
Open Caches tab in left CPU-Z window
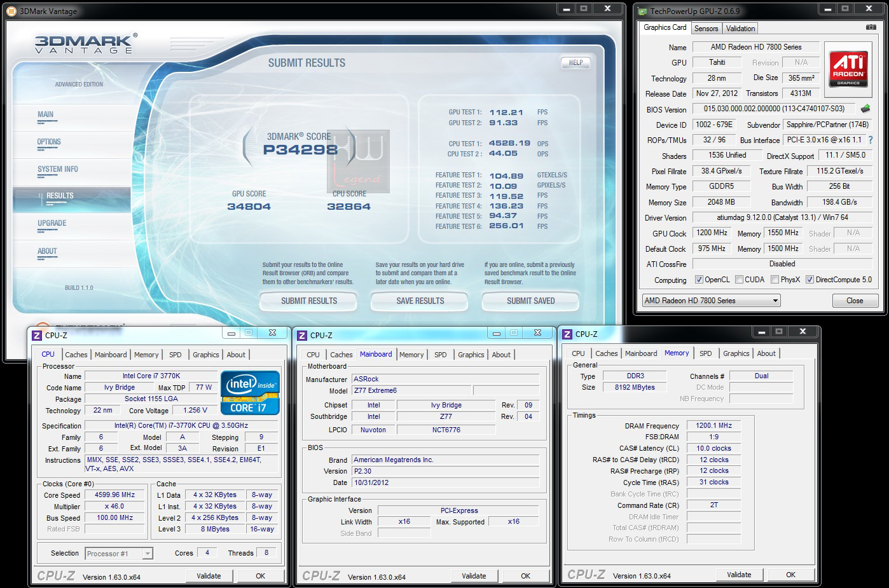(x=76, y=355)
